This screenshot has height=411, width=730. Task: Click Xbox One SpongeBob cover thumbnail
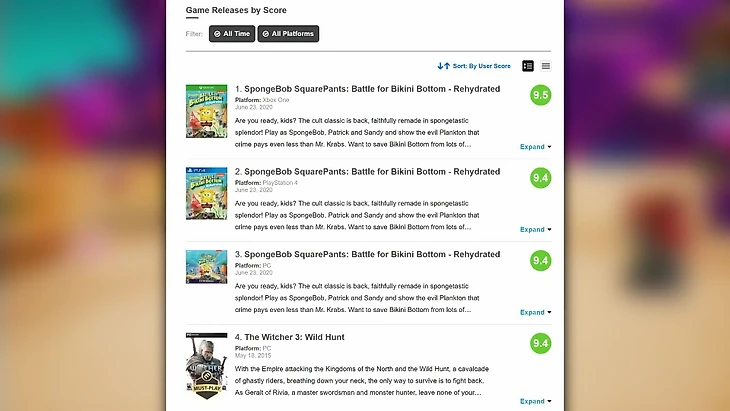point(207,111)
